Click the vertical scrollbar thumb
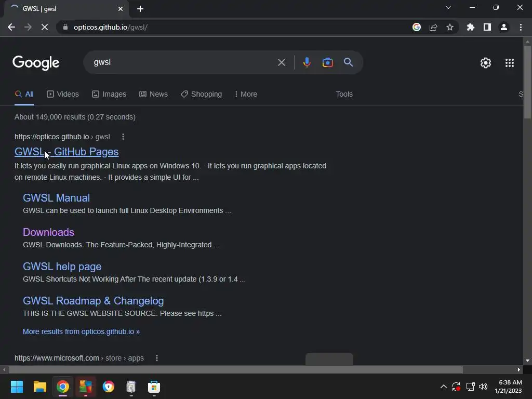The width and height of the screenshot is (532, 399). coord(527,82)
